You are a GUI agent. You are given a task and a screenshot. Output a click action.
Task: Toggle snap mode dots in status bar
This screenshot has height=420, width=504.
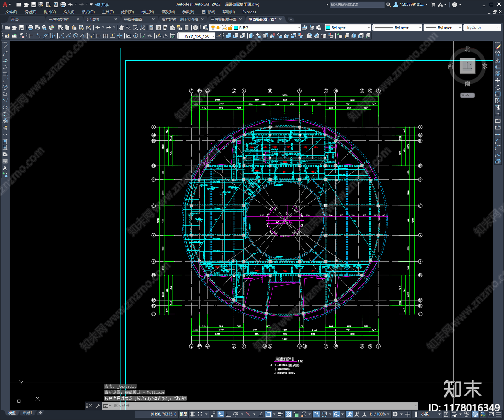[x=200, y=414]
